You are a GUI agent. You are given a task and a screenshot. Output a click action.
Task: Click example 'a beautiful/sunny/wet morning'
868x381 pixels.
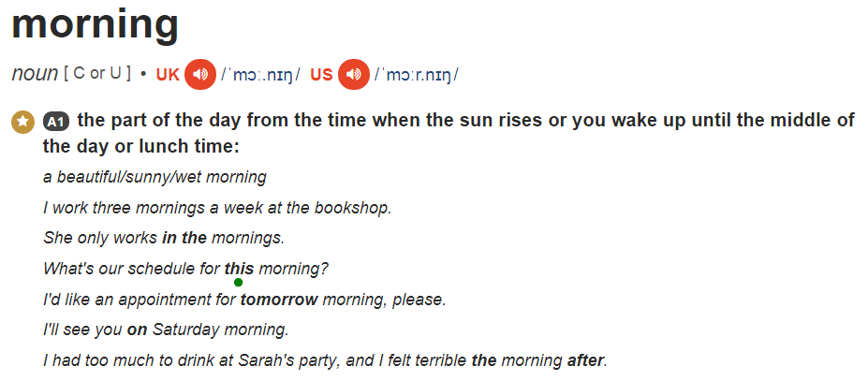click(155, 177)
